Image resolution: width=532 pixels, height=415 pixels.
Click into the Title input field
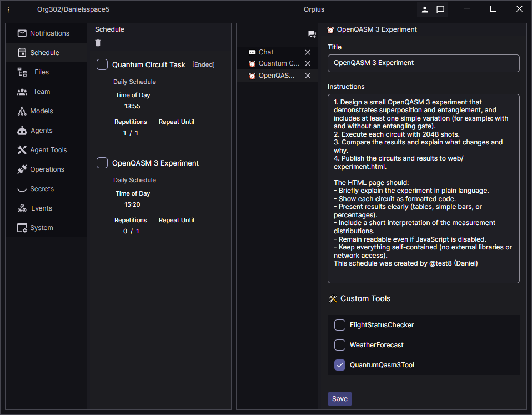[x=423, y=63]
